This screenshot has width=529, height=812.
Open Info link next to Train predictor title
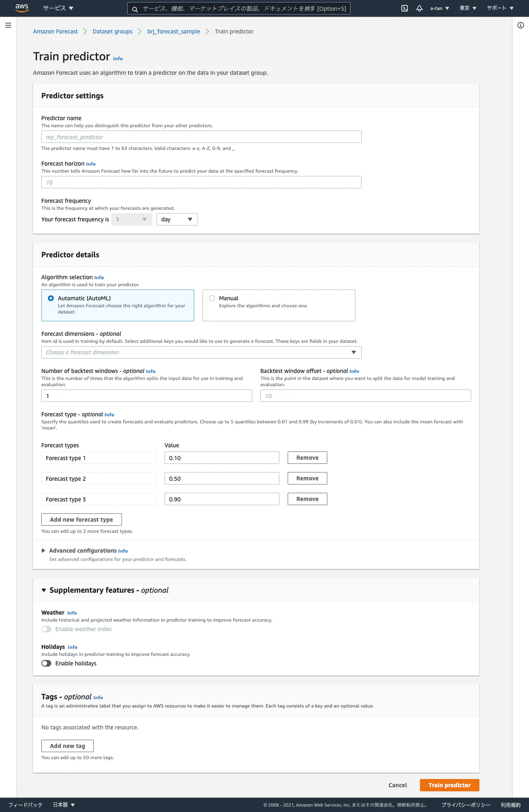coord(118,59)
